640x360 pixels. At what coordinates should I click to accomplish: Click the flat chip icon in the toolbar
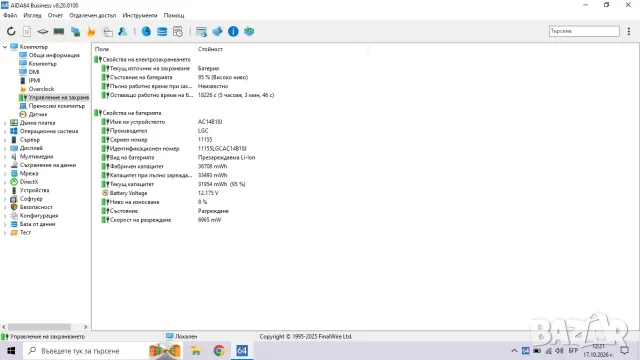[42, 31]
